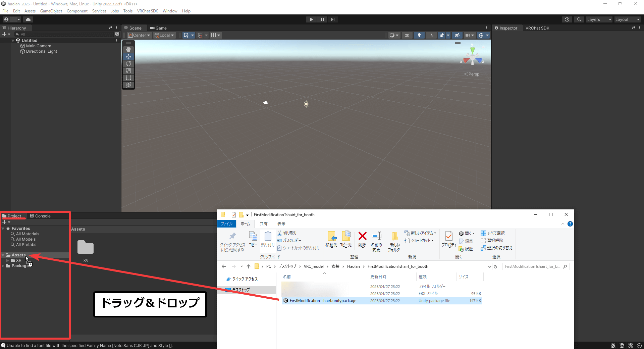The height and width of the screenshot is (349, 644).
Task: Click New Folder (新しいフォルダー) in Explorer
Action: click(395, 241)
